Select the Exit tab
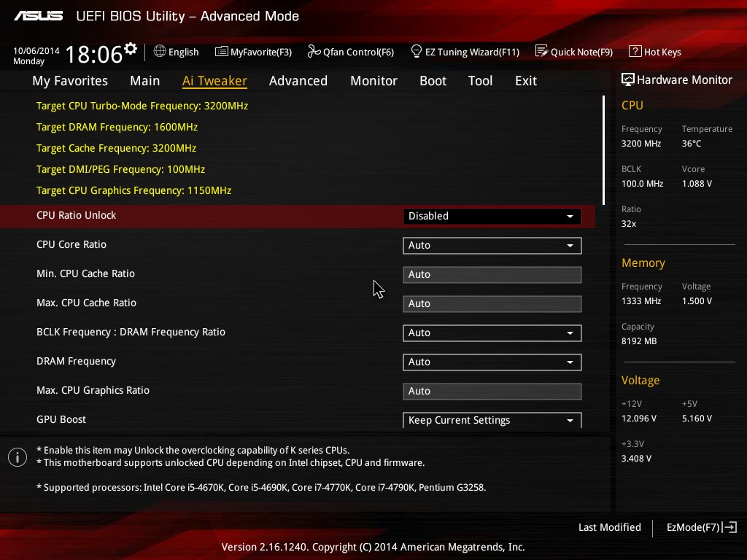747x560 pixels. coord(526,81)
